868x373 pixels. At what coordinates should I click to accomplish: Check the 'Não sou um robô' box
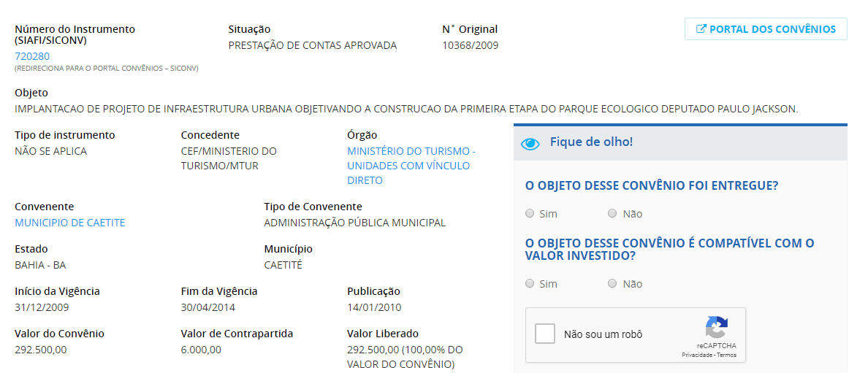pos(545,334)
